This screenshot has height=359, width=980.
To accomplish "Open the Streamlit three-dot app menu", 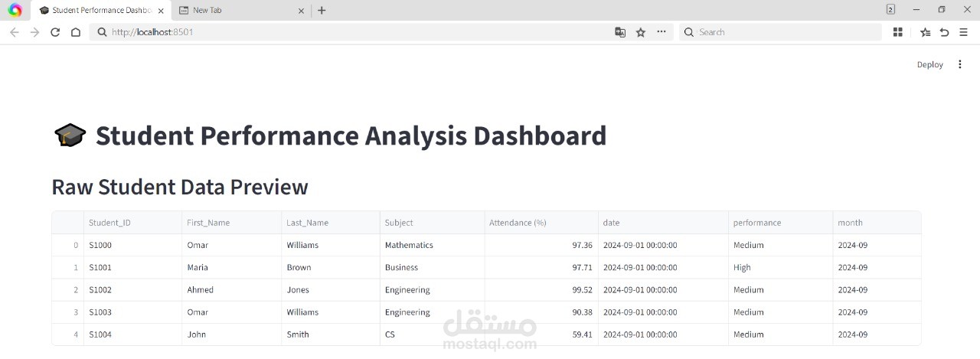I will click(x=960, y=64).
